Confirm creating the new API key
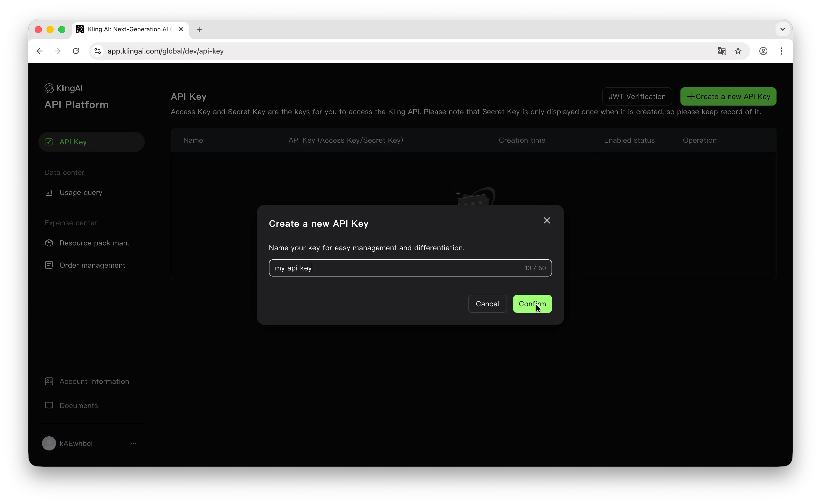Image resolution: width=821 pixels, height=504 pixels. 532,304
